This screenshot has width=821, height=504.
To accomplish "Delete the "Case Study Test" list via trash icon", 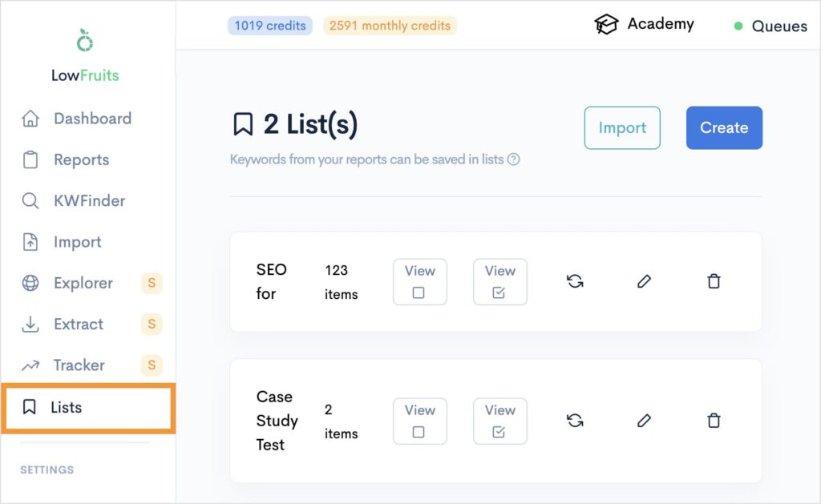I will pyautogui.click(x=714, y=421).
